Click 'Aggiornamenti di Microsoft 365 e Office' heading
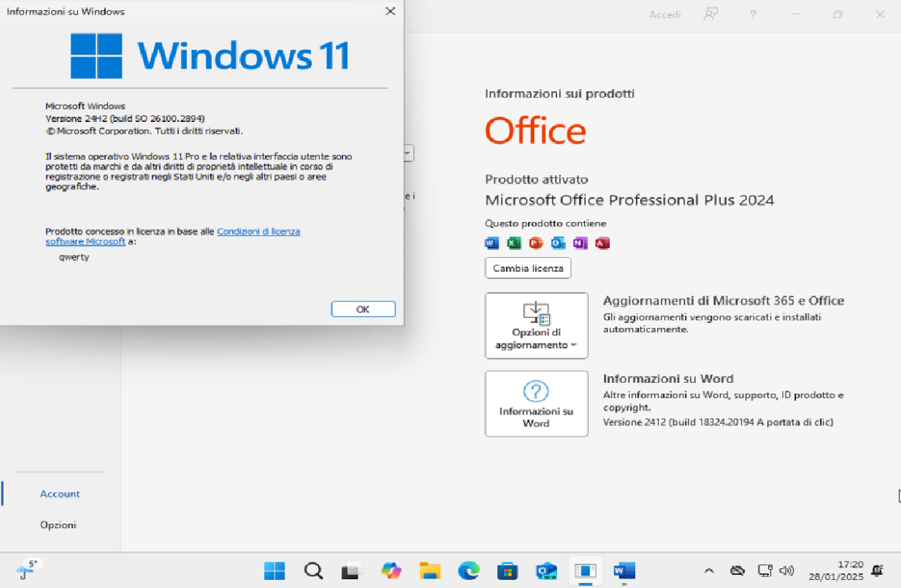Screen dimensions: 901x588 (724, 301)
